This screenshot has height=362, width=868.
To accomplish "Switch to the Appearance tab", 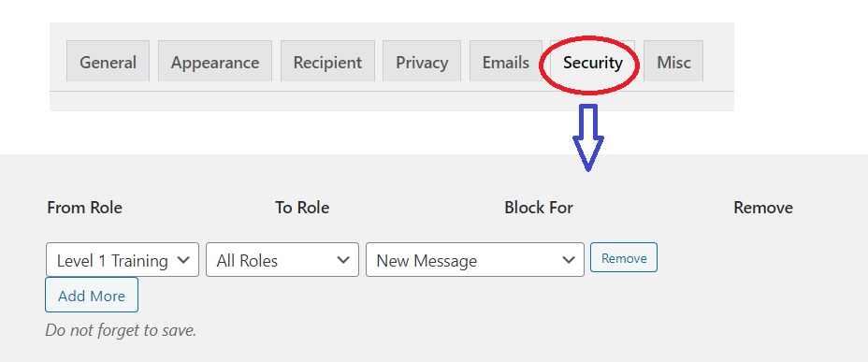I will [215, 62].
